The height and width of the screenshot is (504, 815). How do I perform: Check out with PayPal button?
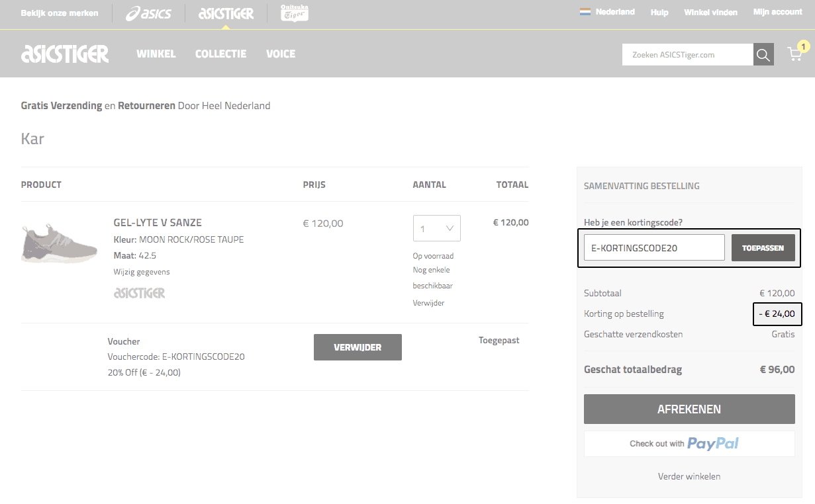coord(689,444)
